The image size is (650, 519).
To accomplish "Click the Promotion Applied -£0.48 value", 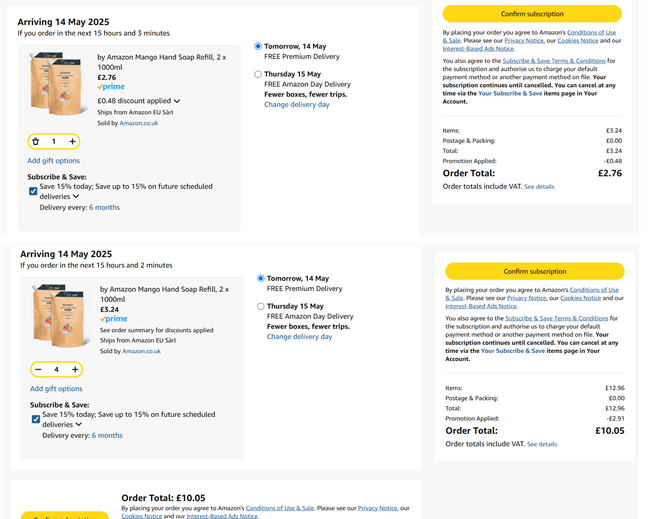I will (612, 161).
